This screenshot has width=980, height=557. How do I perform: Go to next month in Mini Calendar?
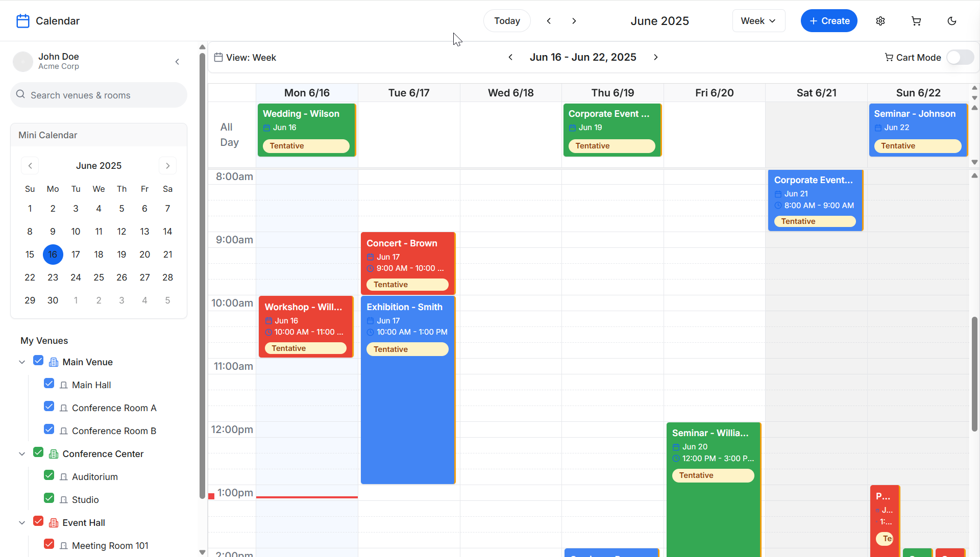pyautogui.click(x=167, y=166)
